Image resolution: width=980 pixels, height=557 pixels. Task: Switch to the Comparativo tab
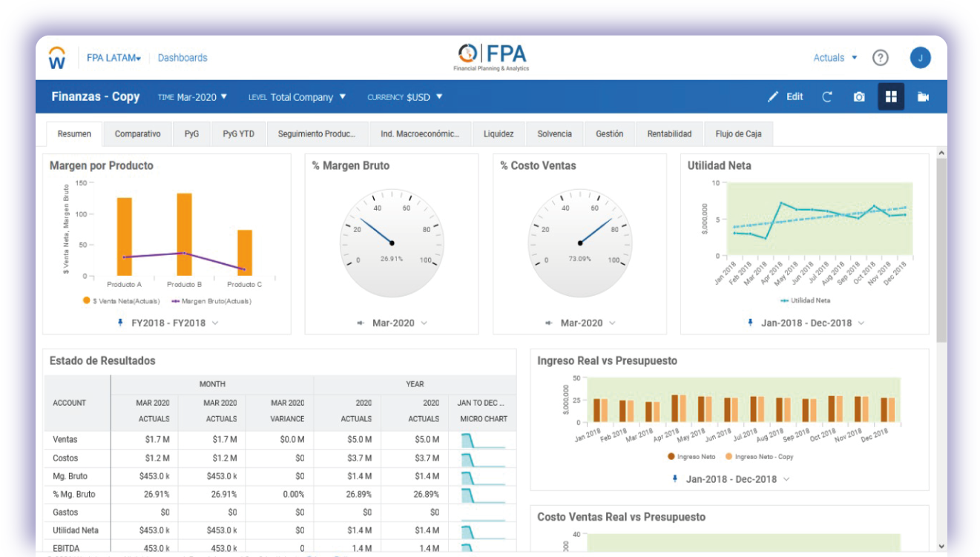(x=137, y=134)
